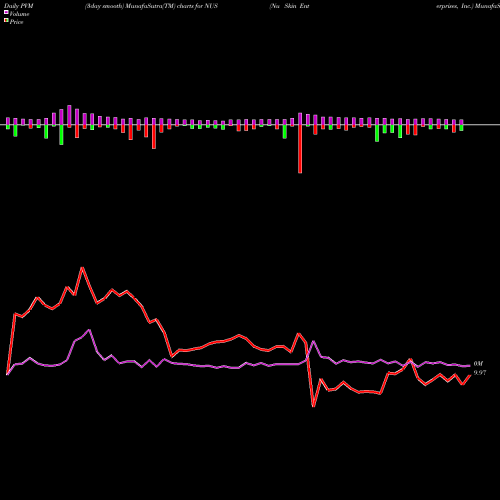Click the '9.97' price end label
This screenshot has height=500, width=500.
tap(480, 373)
